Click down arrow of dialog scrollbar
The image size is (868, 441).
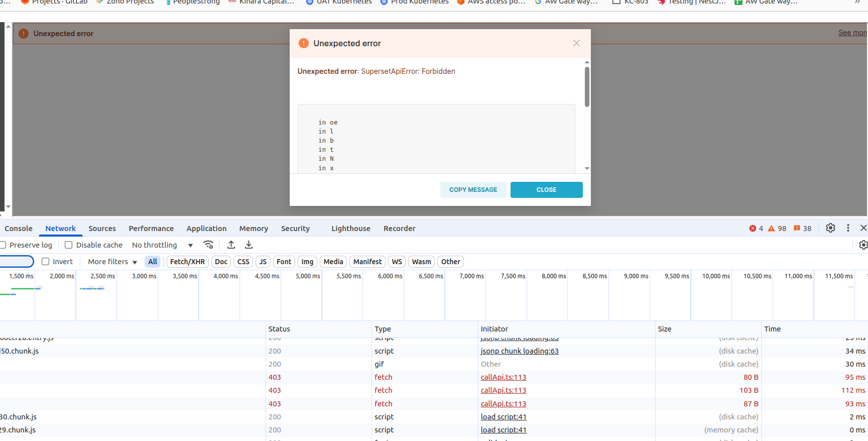(x=587, y=169)
